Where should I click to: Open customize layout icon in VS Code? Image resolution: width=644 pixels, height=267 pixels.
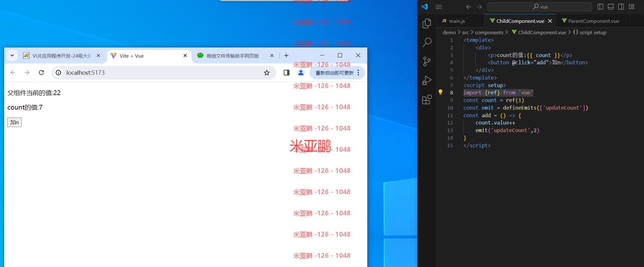[632, 7]
